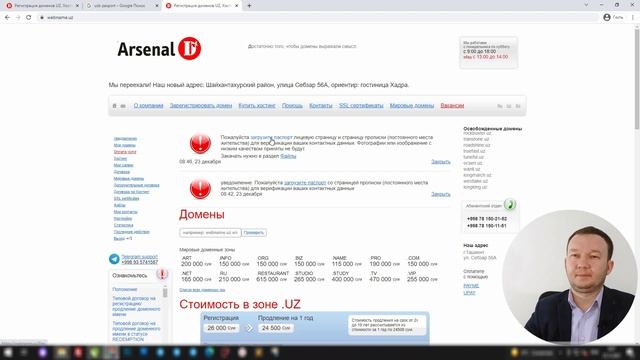Click the registration price 26 000 сум

click(222, 328)
